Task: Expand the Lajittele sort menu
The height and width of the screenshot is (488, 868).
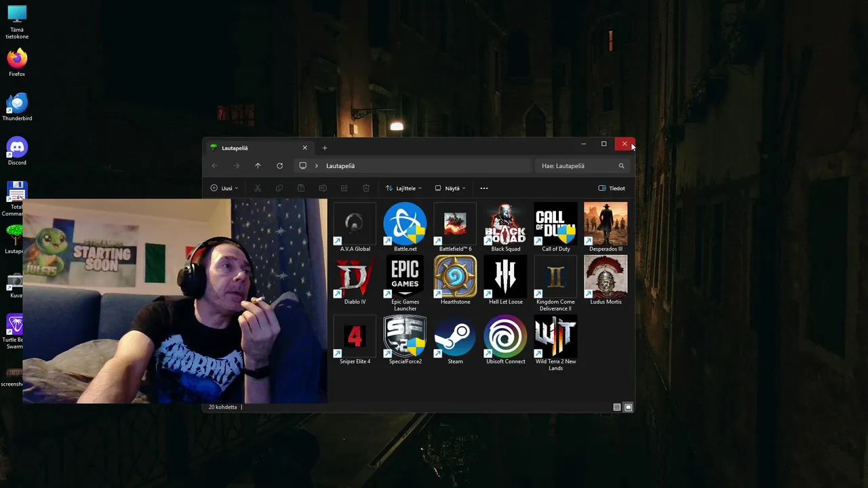Action: pos(403,188)
